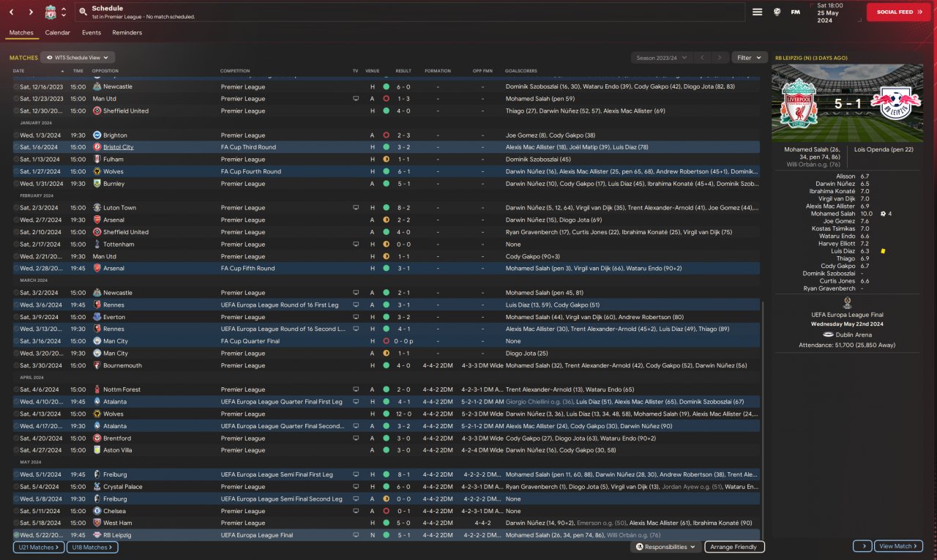The height and width of the screenshot is (560, 937).
Task: Open the Social Feed panel
Action: pos(899,12)
